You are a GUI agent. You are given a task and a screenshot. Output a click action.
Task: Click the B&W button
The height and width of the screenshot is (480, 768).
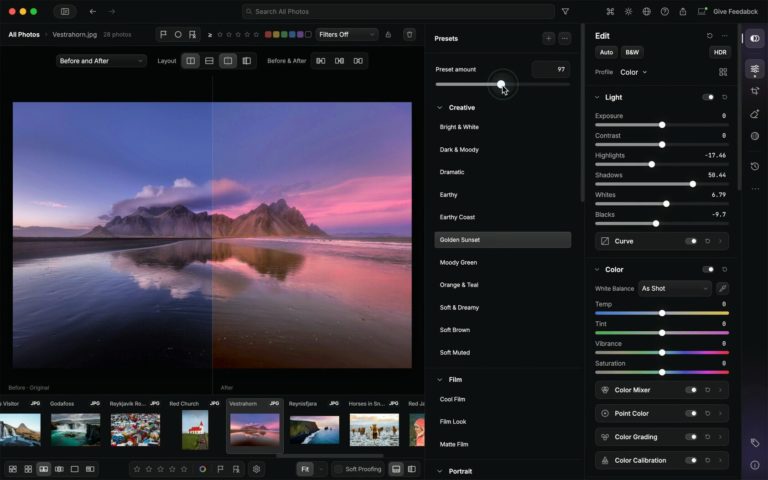coord(632,52)
